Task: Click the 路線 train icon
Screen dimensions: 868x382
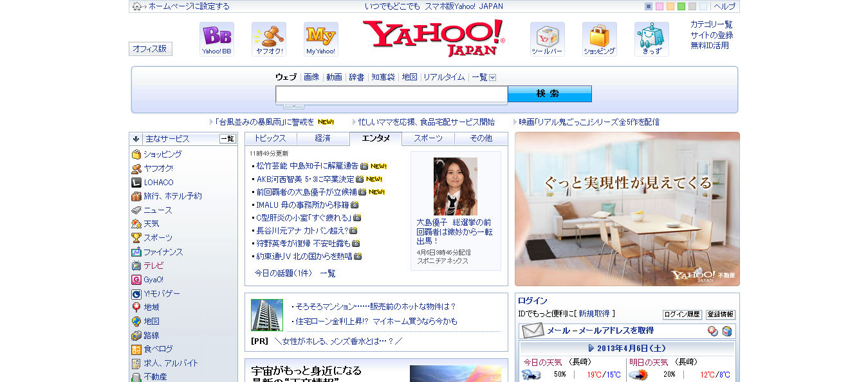Action: [x=136, y=336]
